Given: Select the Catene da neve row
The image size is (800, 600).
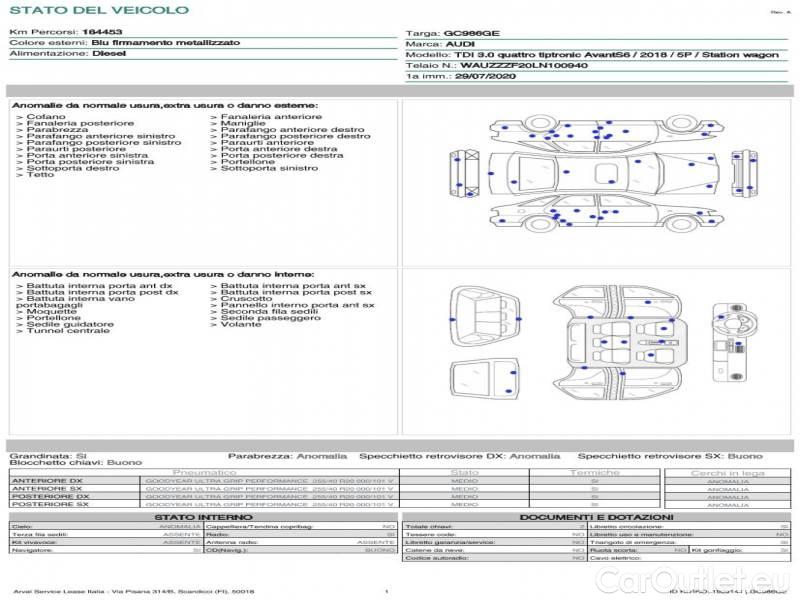Looking at the screenshot, I should click(x=494, y=551).
